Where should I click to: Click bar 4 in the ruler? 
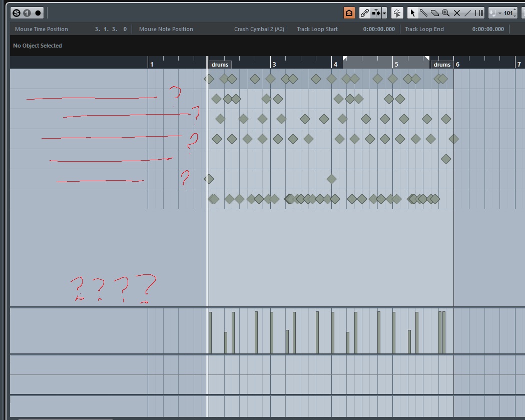point(335,64)
